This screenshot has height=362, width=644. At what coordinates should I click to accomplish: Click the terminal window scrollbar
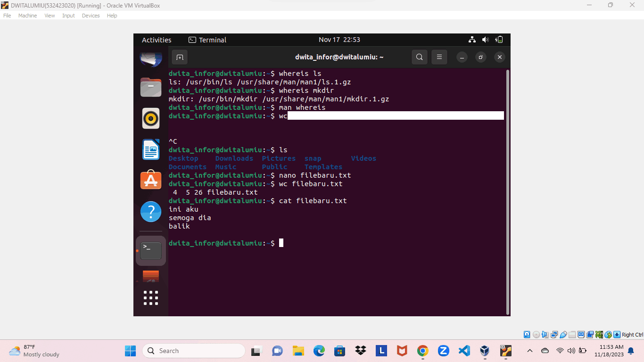pyautogui.click(x=507, y=192)
